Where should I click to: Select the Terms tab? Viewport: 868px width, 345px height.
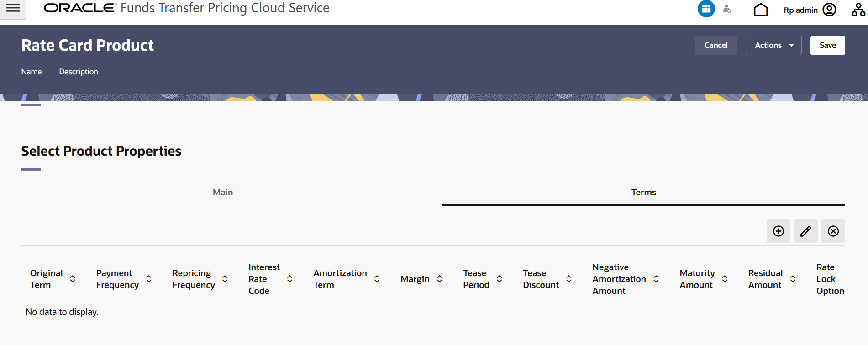pyautogui.click(x=643, y=192)
